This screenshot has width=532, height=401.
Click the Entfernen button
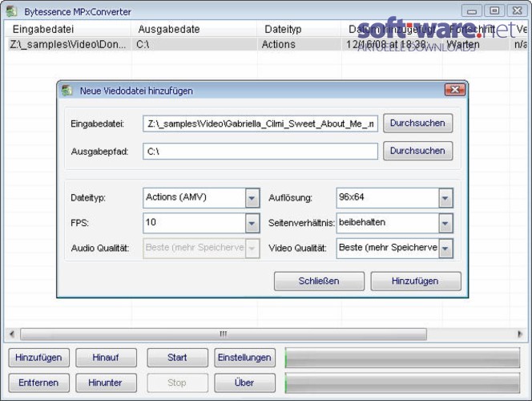coord(38,383)
